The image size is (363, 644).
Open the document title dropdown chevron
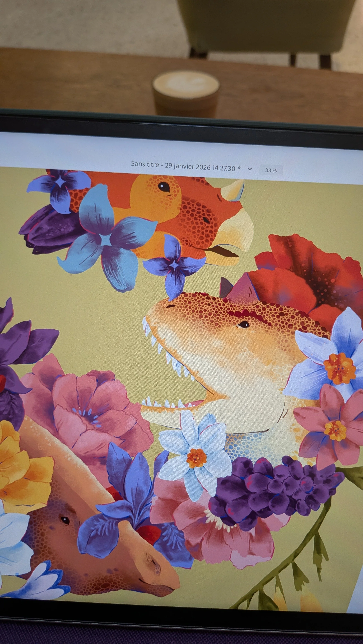(x=249, y=169)
